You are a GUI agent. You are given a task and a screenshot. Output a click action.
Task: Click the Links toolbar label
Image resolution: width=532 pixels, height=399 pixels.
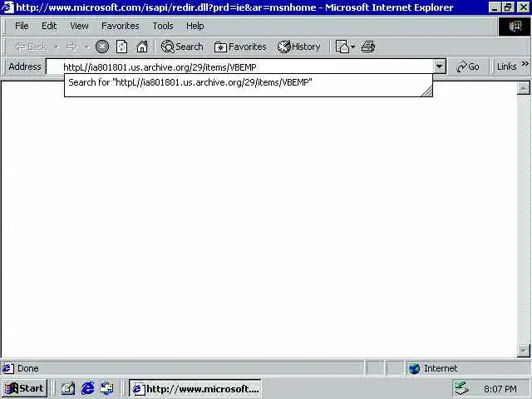point(506,66)
